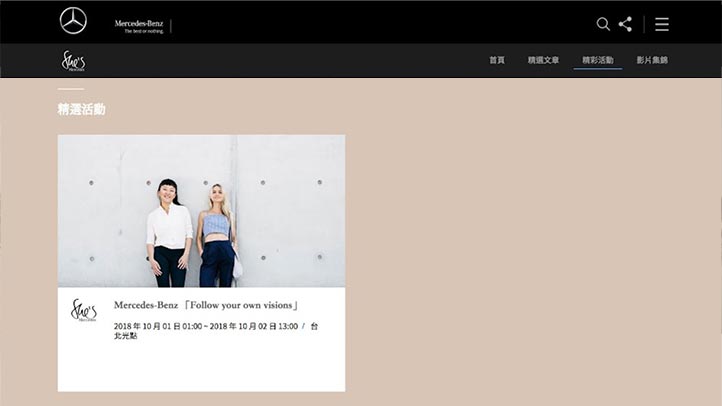Go to 首頁 nav item

click(x=497, y=60)
